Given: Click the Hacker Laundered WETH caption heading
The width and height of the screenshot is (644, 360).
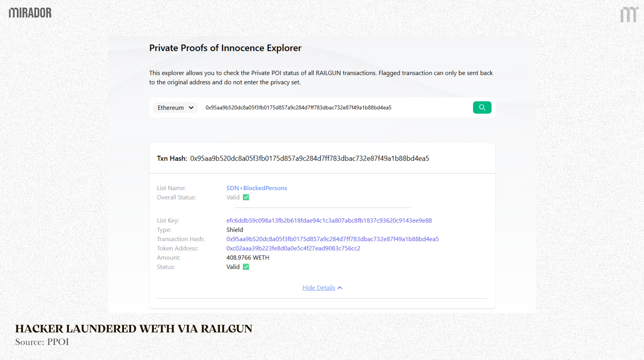Looking at the screenshot, I should (134, 329).
